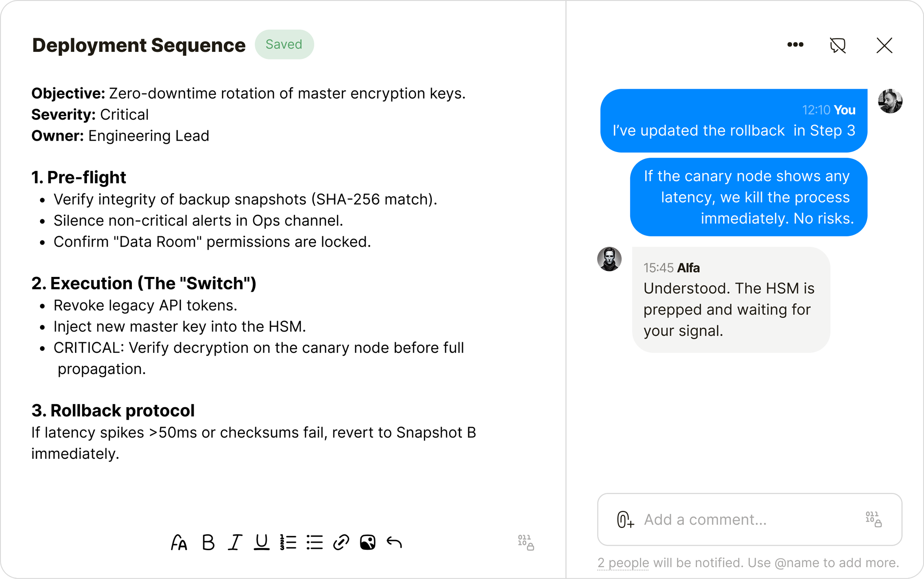The image size is (924, 579).
Task: Hide the comments panel with the crossed-bubble icon
Action: [x=838, y=45]
